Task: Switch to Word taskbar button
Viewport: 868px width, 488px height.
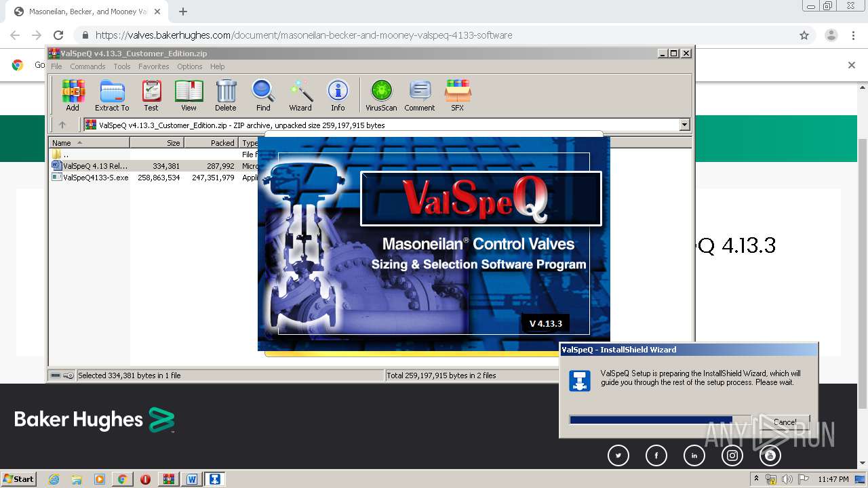Action: point(192,479)
